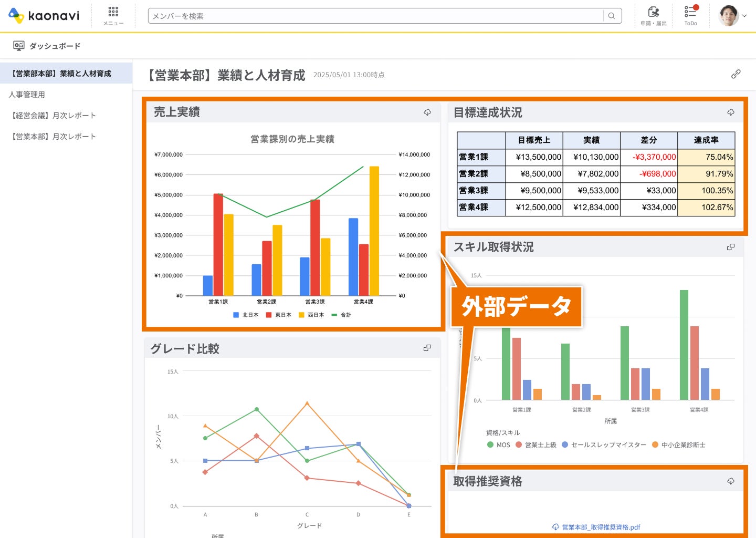Image resolution: width=756 pixels, height=538 pixels.
Task: Click the 目標売上 column header
Action: [534, 140]
